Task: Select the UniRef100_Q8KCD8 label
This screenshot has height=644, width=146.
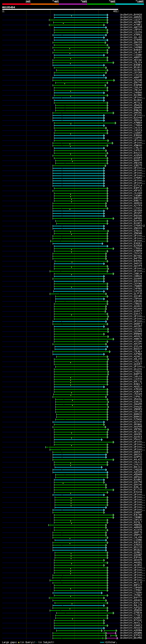Action: pos(131,42)
